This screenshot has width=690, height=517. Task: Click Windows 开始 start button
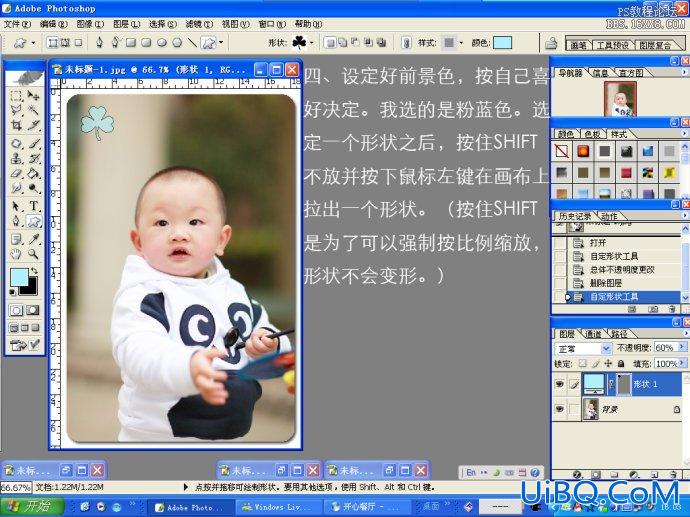31,506
